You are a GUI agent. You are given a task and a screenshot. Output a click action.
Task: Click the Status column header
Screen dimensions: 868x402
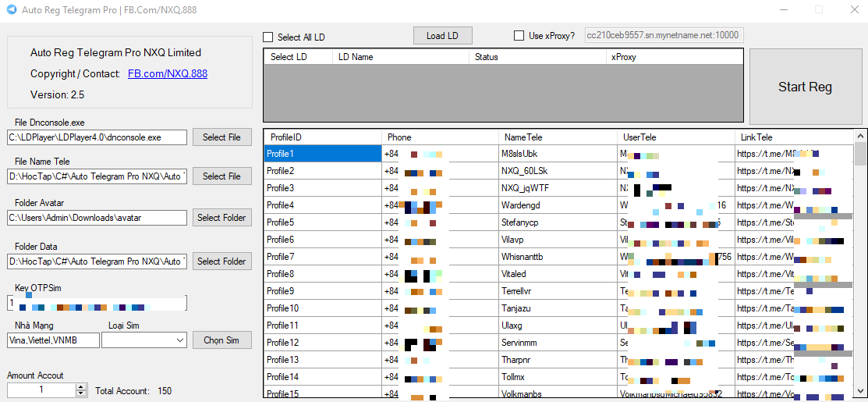(537, 57)
